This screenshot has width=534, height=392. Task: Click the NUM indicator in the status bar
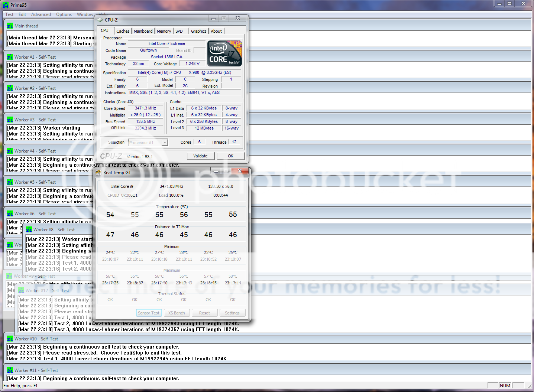505,385
